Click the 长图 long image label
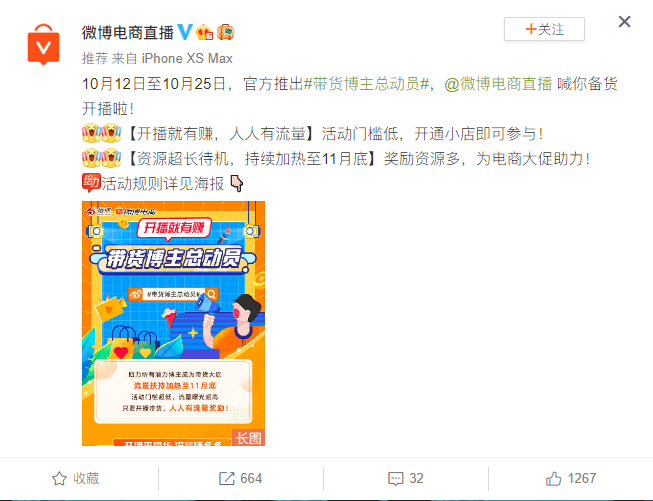The width and height of the screenshot is (653, 501). (x=249, y=438)
